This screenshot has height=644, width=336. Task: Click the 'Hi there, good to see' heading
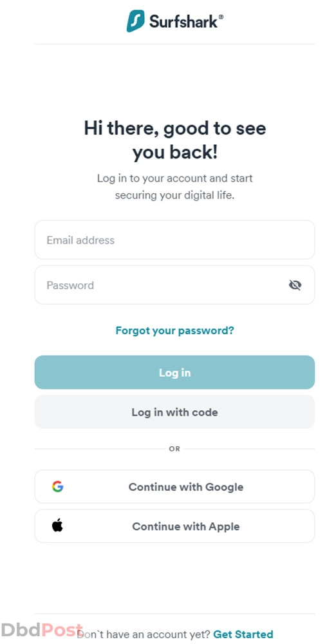[175, 128]
